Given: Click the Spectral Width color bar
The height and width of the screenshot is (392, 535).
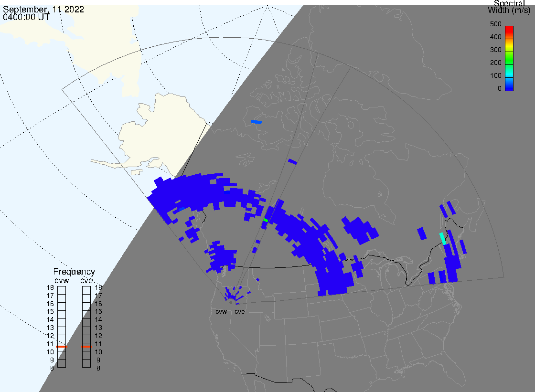Looking at the screenshot, I should [x=509, y=58].
